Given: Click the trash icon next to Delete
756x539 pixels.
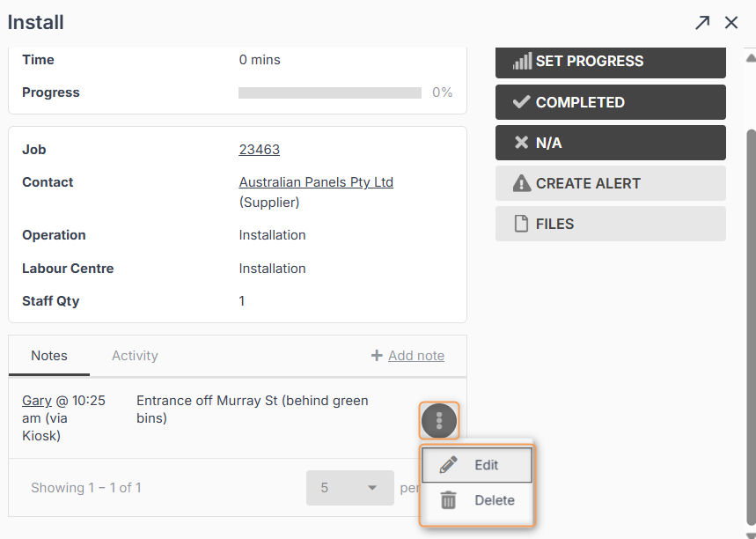Looking at the screenshot, I should coord(448,500).
